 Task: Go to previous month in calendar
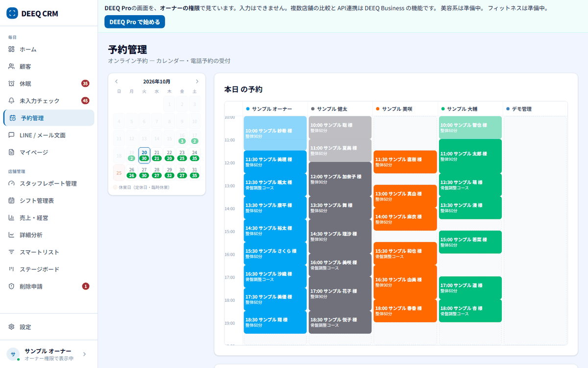pos(117,81)
